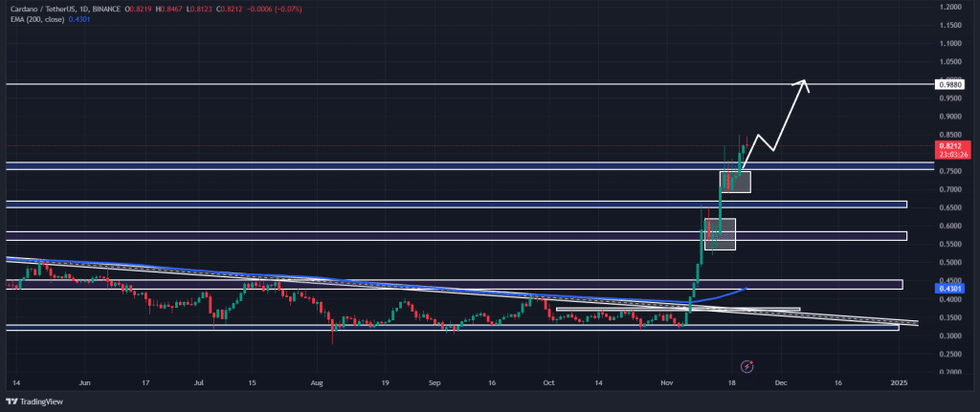Click the 19 date label on the time axis
Screen dimensions: 980x412
point(385,382)
